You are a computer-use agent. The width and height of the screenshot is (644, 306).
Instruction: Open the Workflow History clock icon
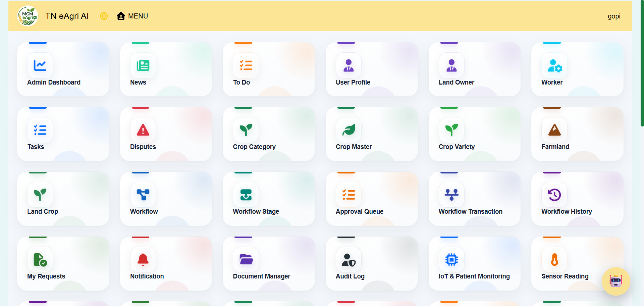point(554,195)
